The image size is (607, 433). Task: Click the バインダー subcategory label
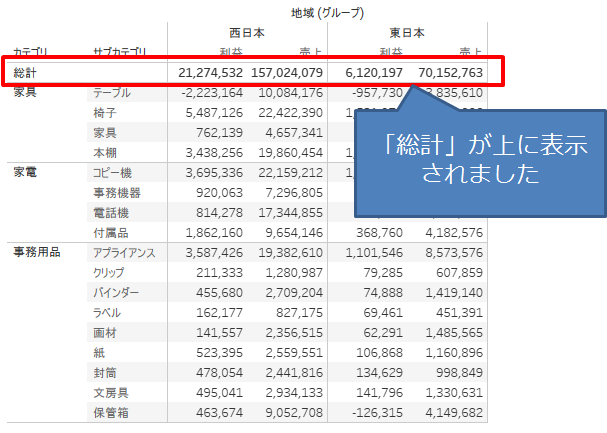117,293
